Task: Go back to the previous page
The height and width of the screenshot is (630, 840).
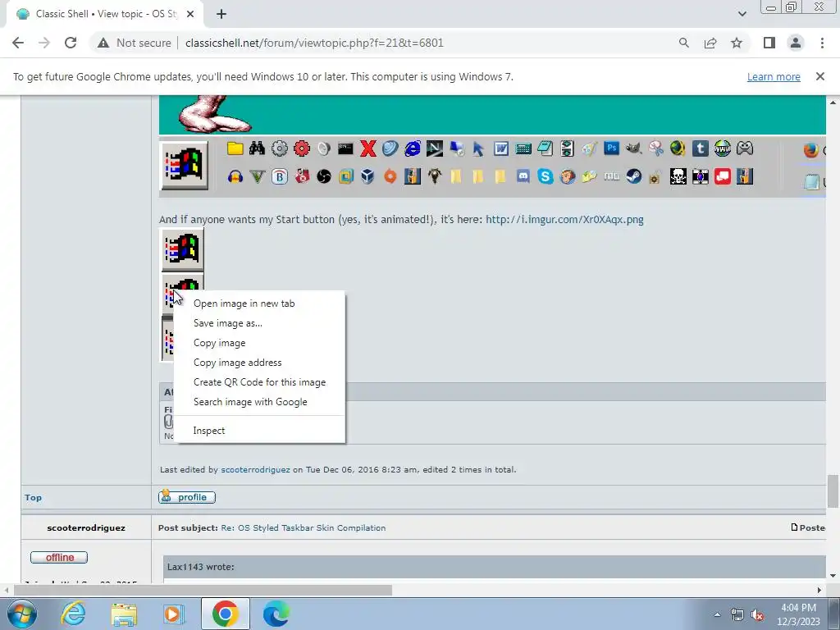Action: coord(18,43)
